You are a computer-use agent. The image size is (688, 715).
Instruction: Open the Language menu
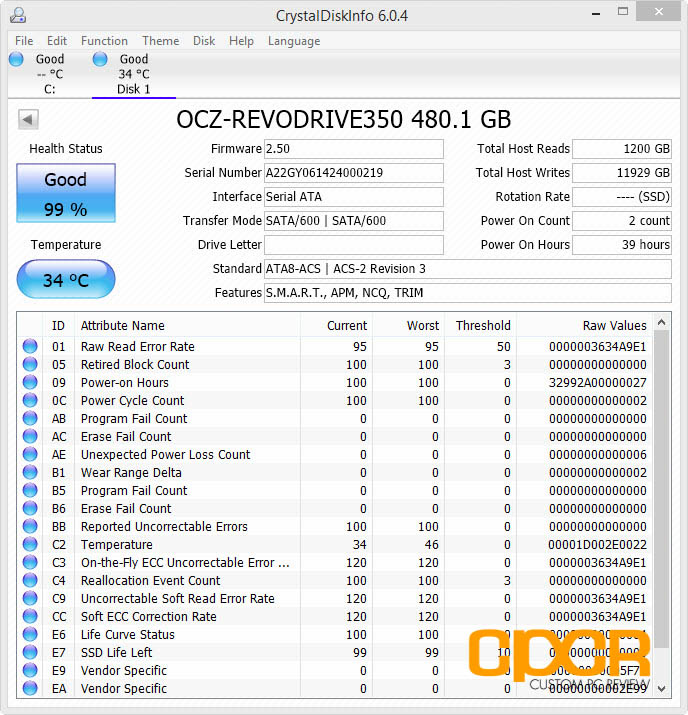coord(294,41)
